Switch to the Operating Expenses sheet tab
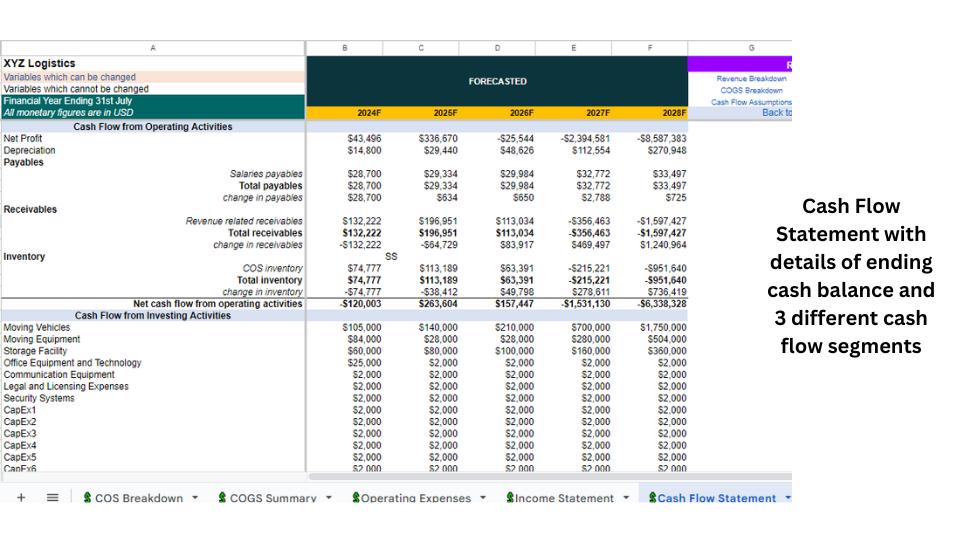The image size is (960, 540). point(416,498)
